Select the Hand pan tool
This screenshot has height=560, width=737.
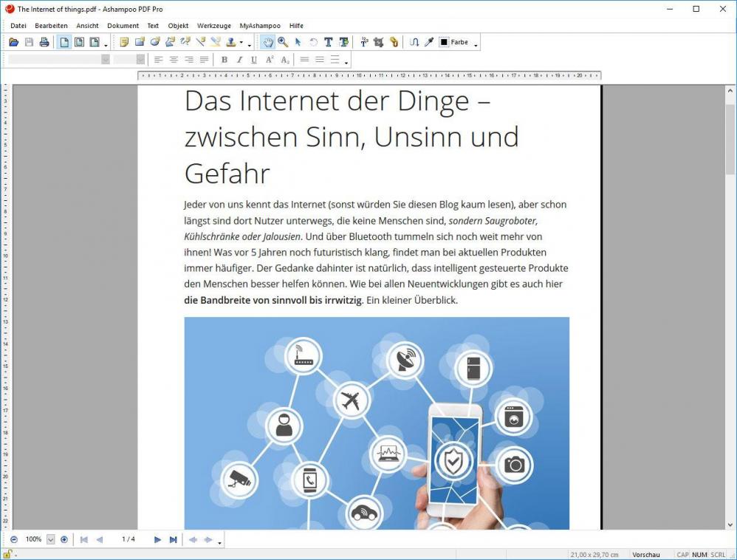268,43
